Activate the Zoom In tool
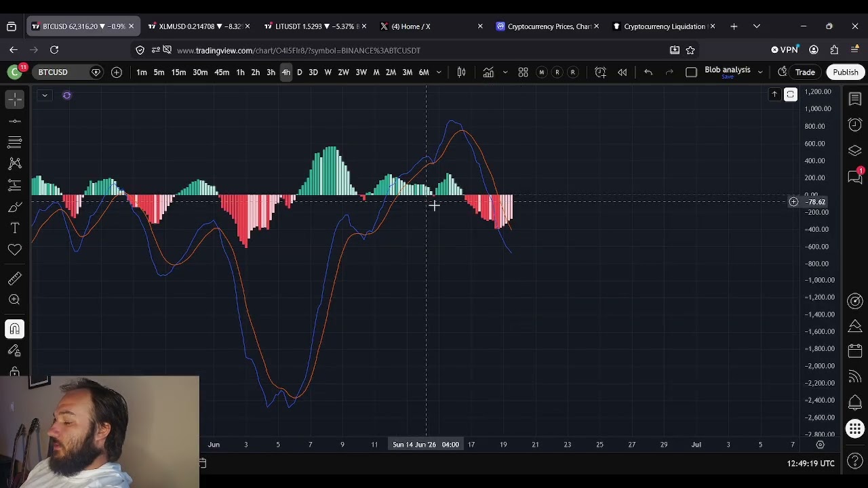 tap(15, 300)
